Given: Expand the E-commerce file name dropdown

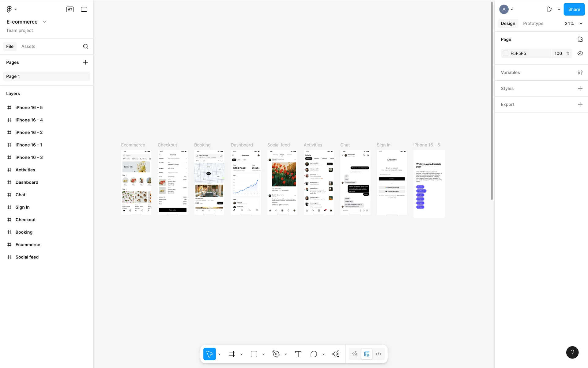Looking at the screenshot, I should 45,22.
